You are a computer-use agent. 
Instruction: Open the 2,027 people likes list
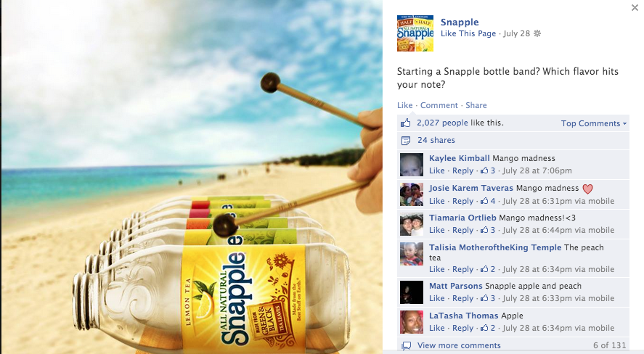click(442, 123)
